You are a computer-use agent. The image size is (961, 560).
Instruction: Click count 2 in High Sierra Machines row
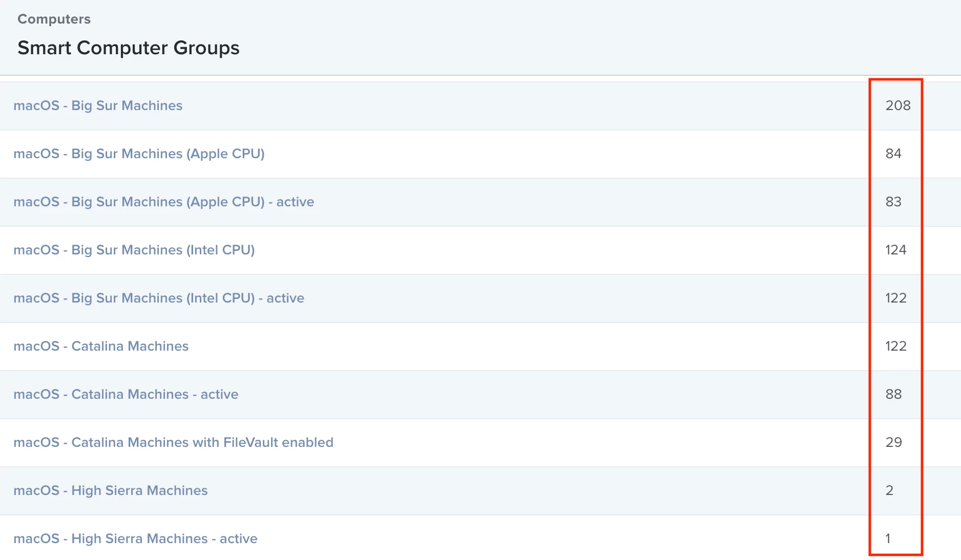889,490
